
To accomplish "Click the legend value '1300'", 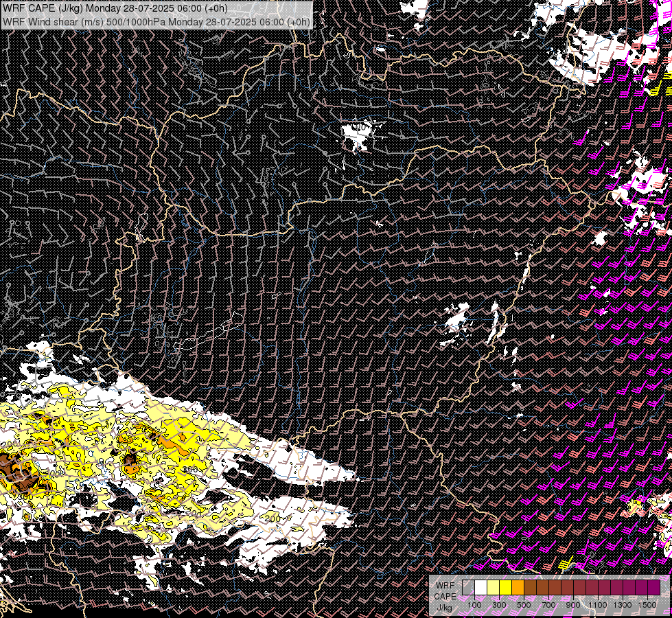I will (623, 605).
